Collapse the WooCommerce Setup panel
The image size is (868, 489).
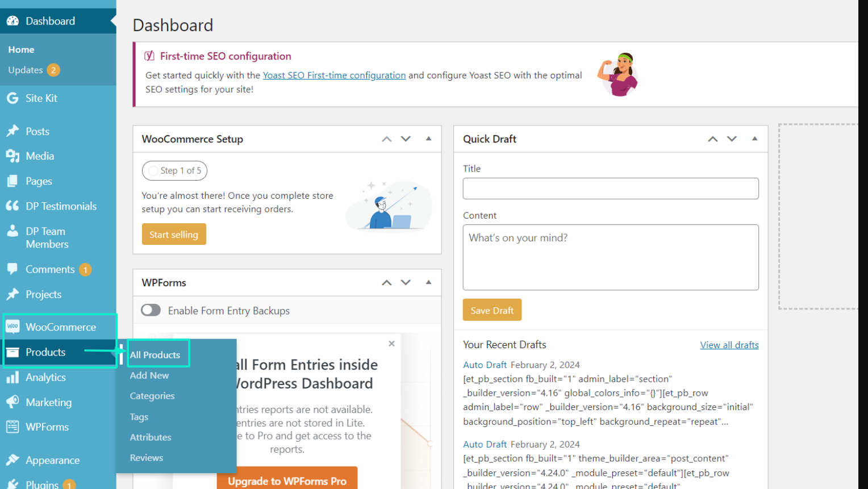point(429,139)
